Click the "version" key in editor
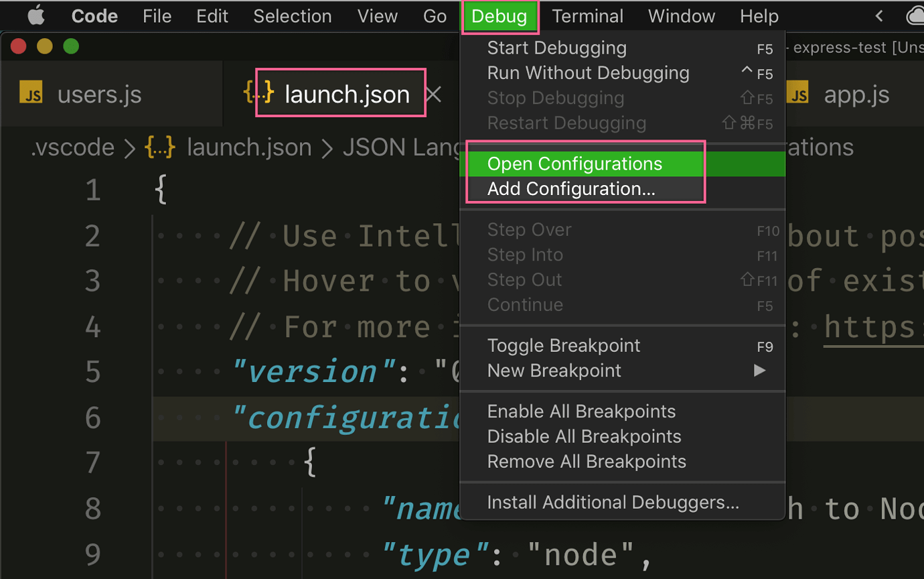Screen dimensions: 924x579 click(313, 372)
